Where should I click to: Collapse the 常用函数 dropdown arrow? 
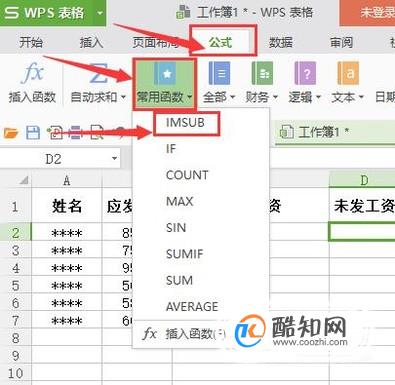(190, 97)
